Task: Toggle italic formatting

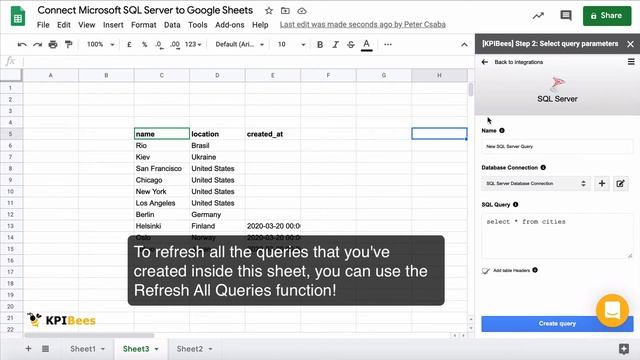Action: (x=335, y=44)
